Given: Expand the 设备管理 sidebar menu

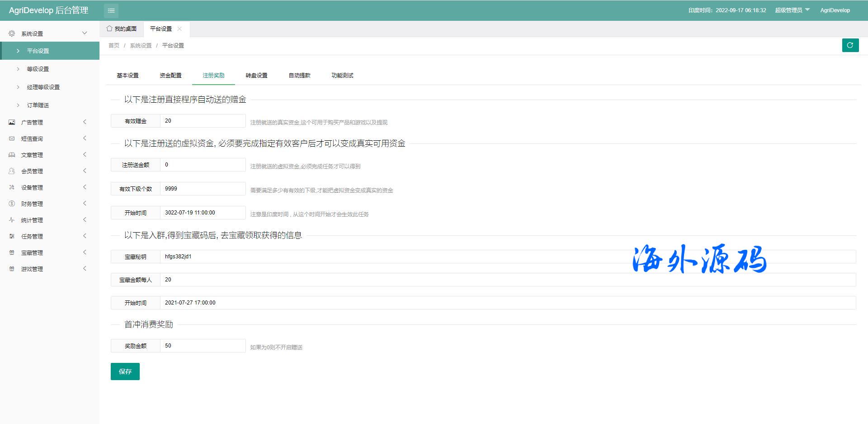Looking at the screenshot, I should tap(32, 187).
